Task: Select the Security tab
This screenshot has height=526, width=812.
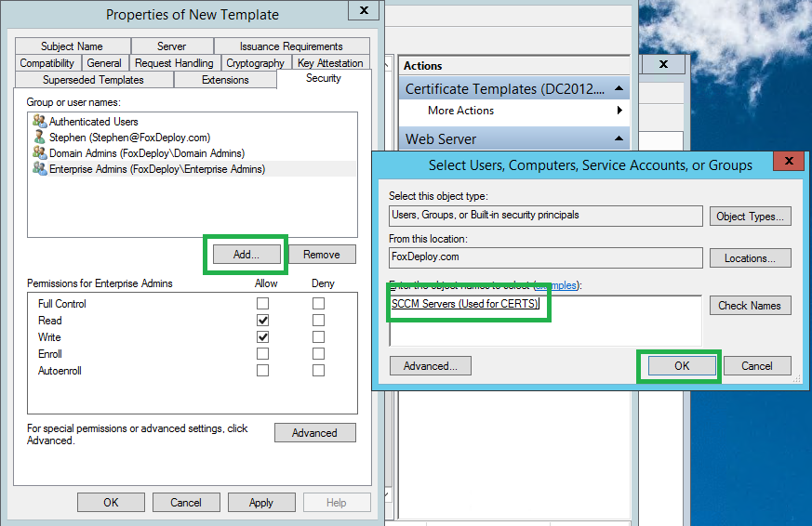Action: pos(324,78)
